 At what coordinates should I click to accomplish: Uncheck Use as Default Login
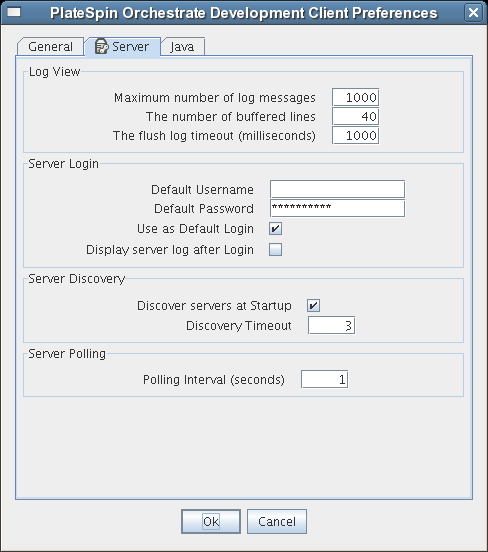(x=275, y=229)
